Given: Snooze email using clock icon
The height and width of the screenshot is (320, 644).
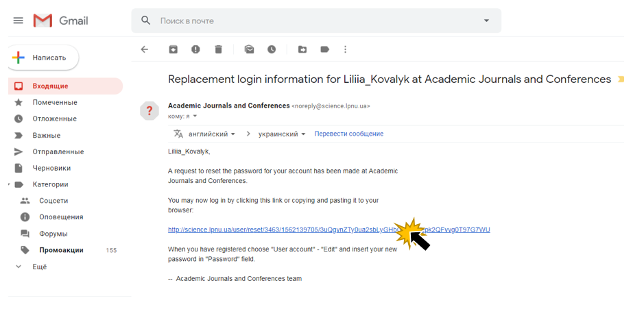Looking at the screenshot, I should pos(272,49).
